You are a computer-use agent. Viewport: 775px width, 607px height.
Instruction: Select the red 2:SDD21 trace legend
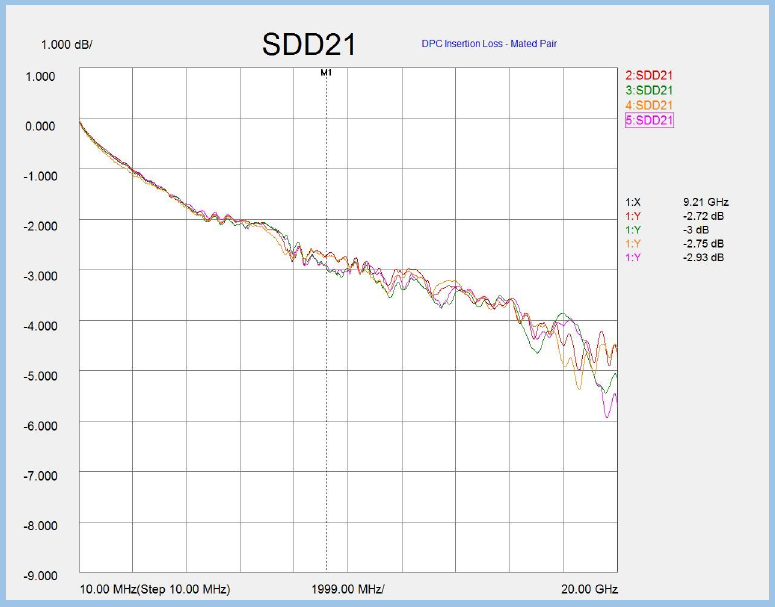[648, 75]
